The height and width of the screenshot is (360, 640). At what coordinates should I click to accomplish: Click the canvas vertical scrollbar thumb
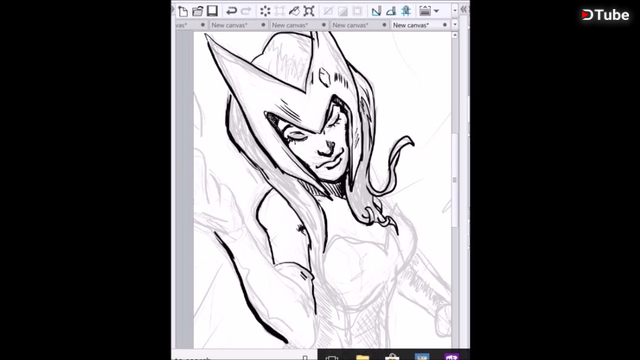455,180
